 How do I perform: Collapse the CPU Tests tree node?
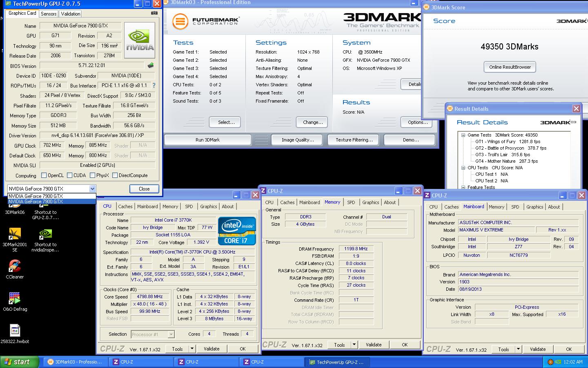(x=463, y=168)
